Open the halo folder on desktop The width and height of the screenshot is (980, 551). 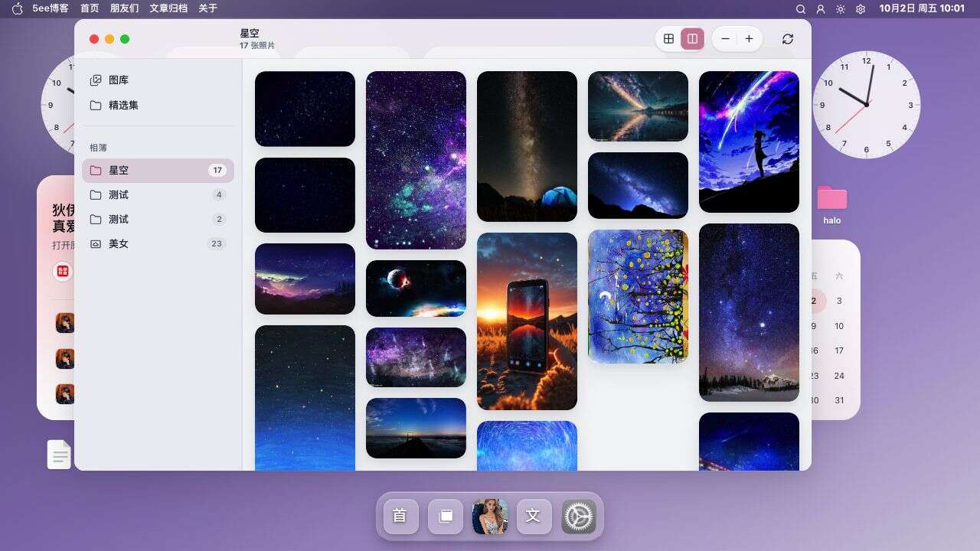tap(831, 204)
